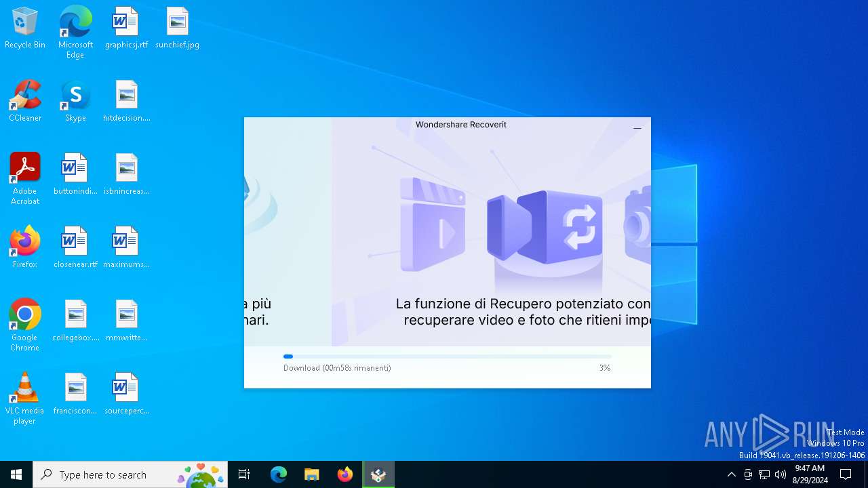Select the sunchief.jpg image file
This screenshot has width=868, height=488.
177,28
